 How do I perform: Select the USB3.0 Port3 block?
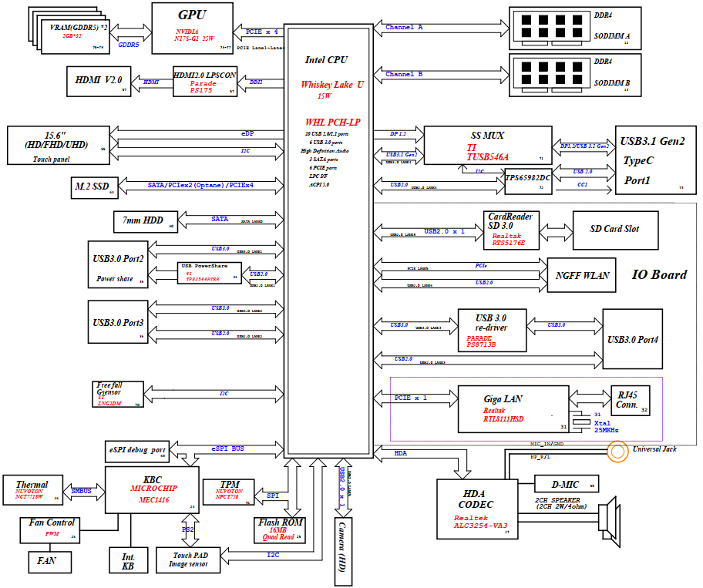pyautogui.click(x=118, y=322)
